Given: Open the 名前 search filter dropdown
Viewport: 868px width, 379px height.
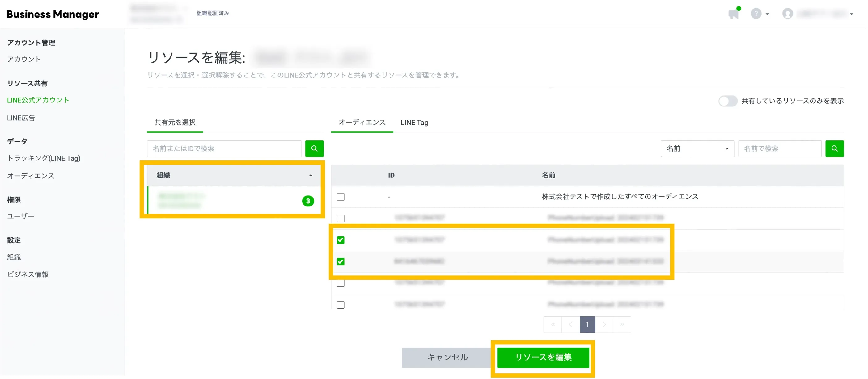Looking at the screenshot, I should tap(697, 148).
